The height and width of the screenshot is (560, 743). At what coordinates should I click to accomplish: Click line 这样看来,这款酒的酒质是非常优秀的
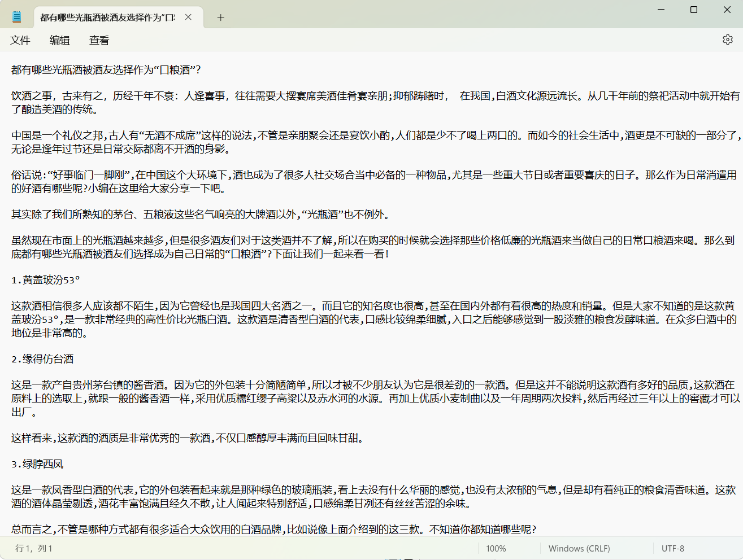(x=188, y=438)
